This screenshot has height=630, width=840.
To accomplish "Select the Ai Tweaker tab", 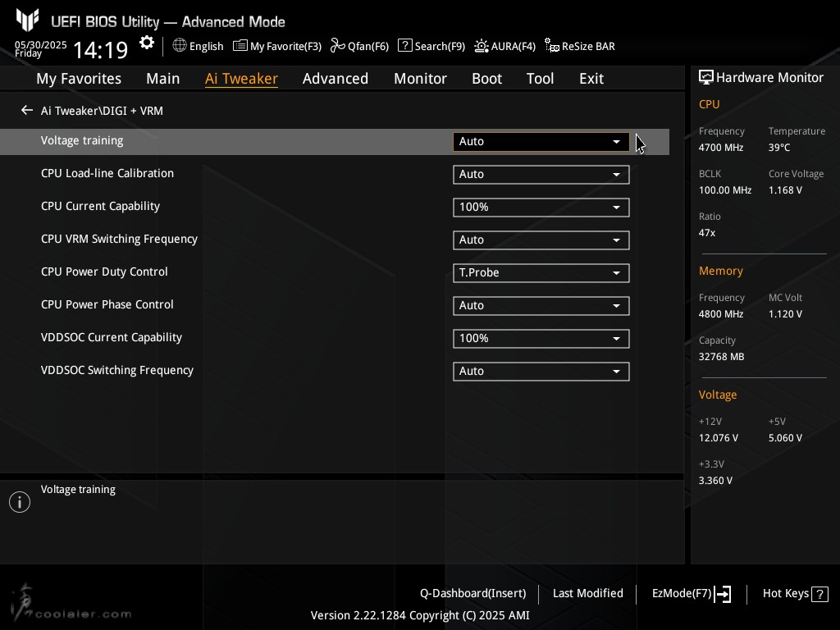I will tap(241, 79).
